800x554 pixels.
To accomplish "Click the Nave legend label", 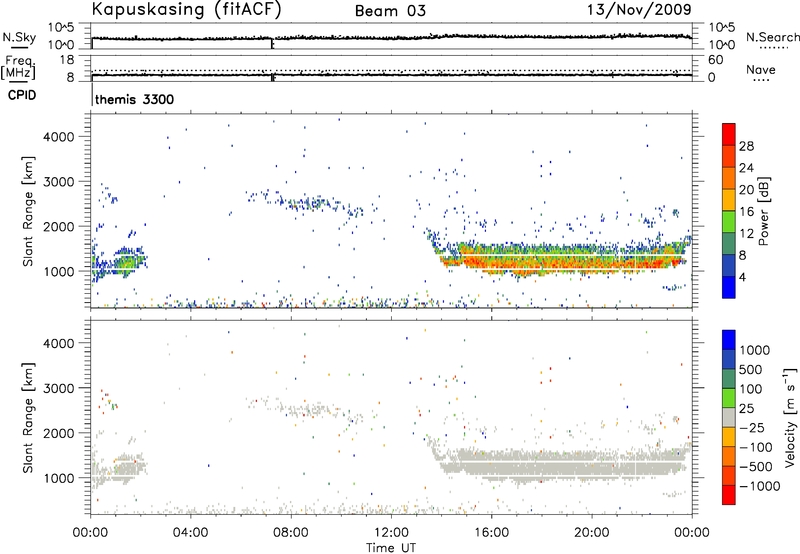I will (761, 70).
